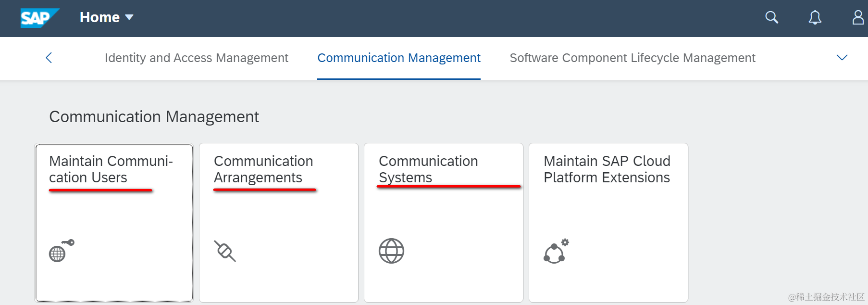Open the search magnifier icon

click(x=771, y=17)
